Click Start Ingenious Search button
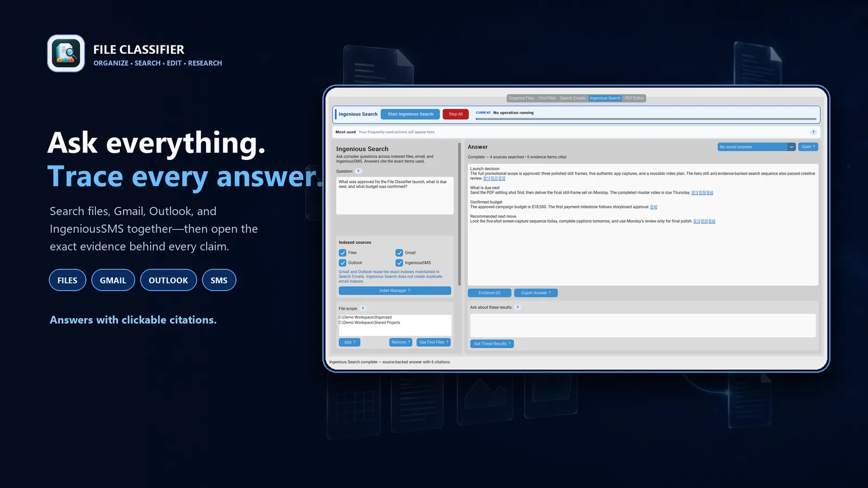This screenshot has width=868, height=488. coord(410,114)
